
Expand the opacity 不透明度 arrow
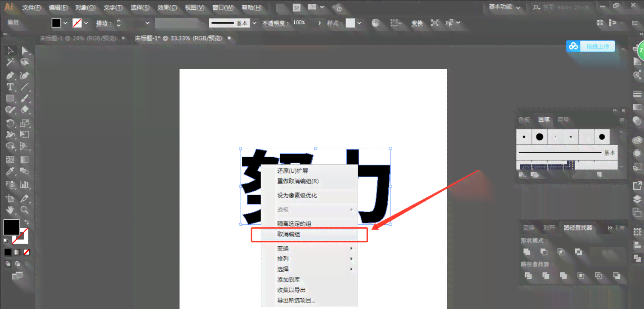pyautogui.click(x=319, y=23)
